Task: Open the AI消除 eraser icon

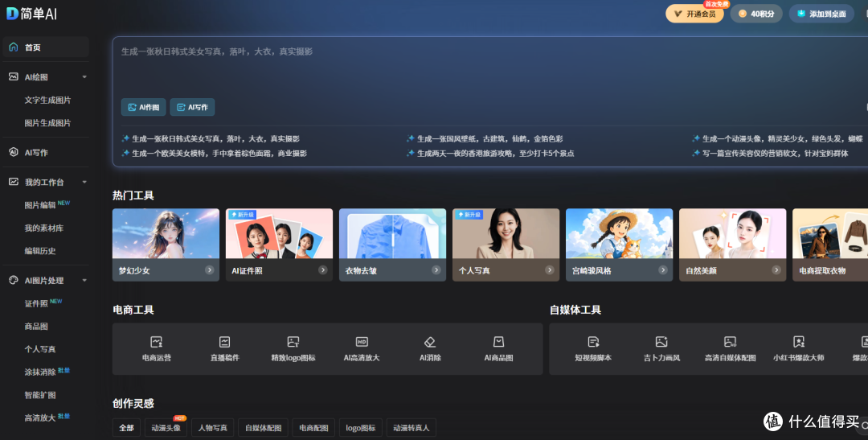Action: coord(430,348)
